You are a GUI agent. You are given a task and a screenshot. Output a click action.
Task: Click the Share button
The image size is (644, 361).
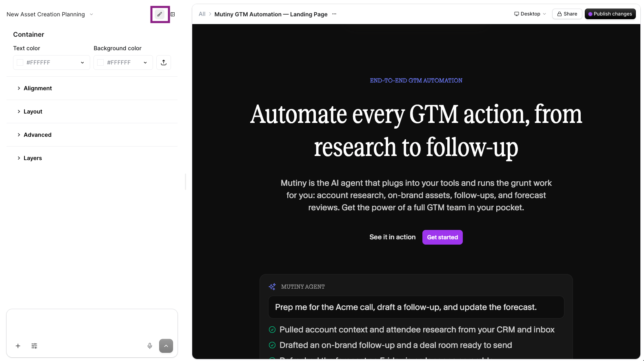pyautogui.click(x=567, y=14)
